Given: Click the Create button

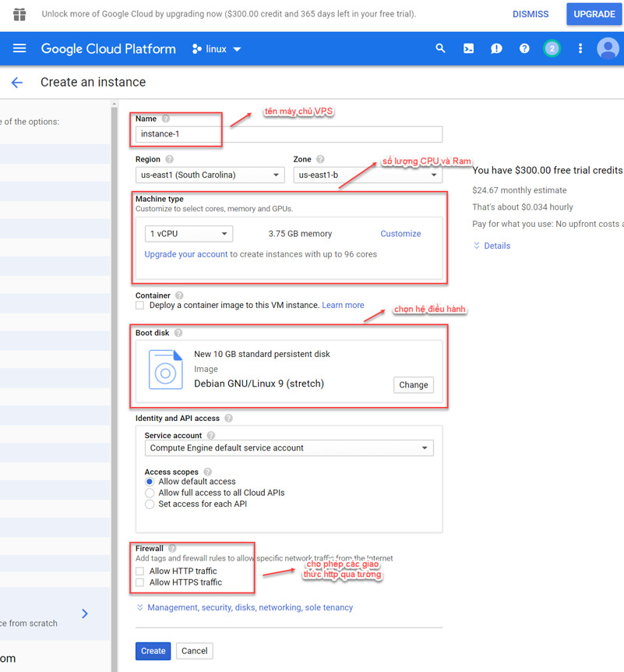Looking at the screenshot, I should [x=153, y=651].
